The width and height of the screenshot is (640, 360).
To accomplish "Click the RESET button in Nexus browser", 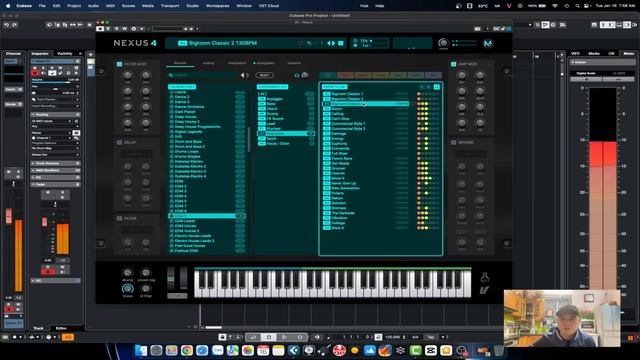I will (x=264, y=75).
